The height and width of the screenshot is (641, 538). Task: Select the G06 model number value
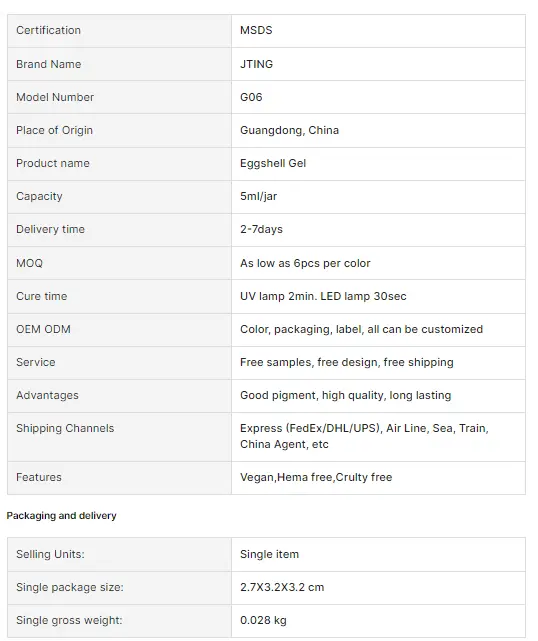[251, 97]
